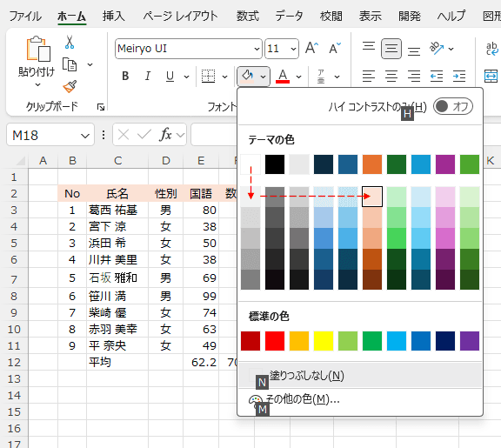Click the cell with value 62.2
Screen dimensions: 501x448
(201, 362)
